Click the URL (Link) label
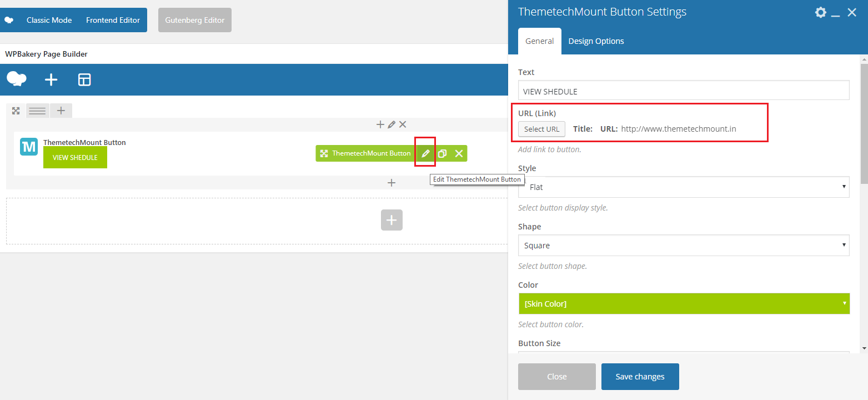Viewport: 868px width, 400px height. (537, 113)
